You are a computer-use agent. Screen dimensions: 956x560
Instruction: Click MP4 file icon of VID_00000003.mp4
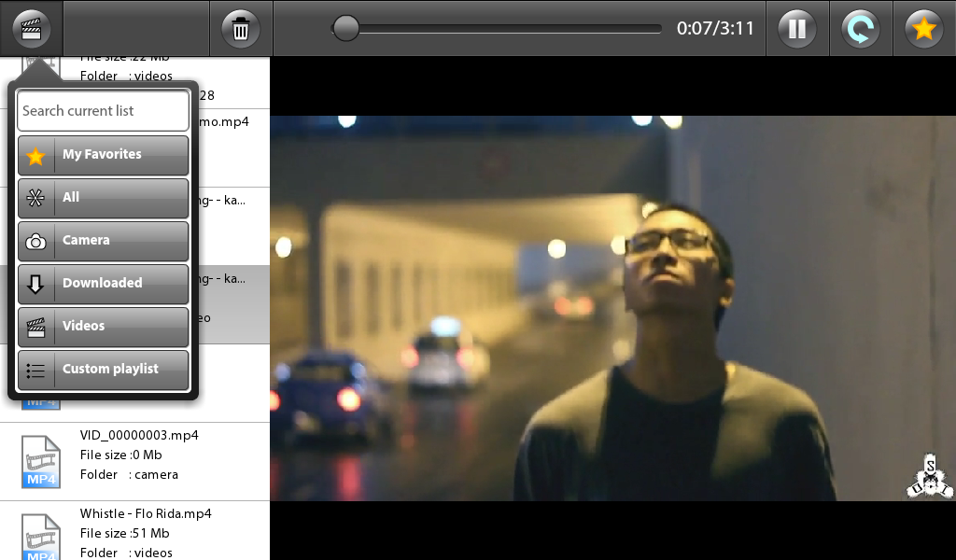tap(41, 462)
